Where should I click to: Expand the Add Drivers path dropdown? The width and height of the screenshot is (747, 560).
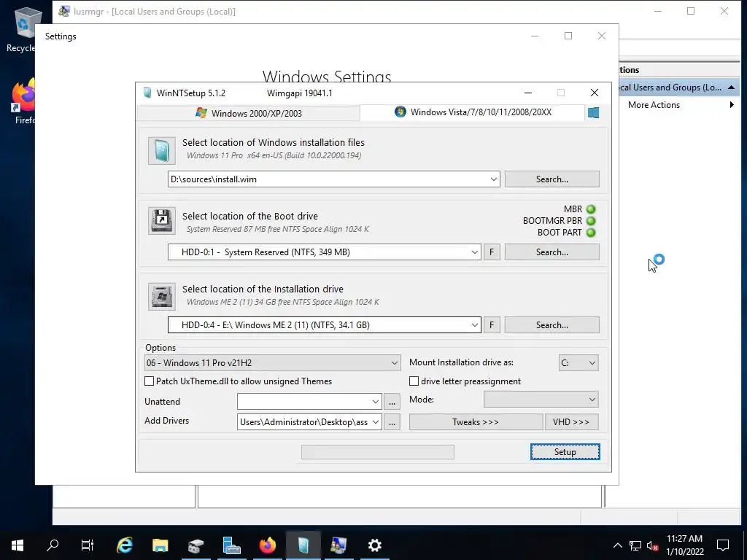[376, 422]
